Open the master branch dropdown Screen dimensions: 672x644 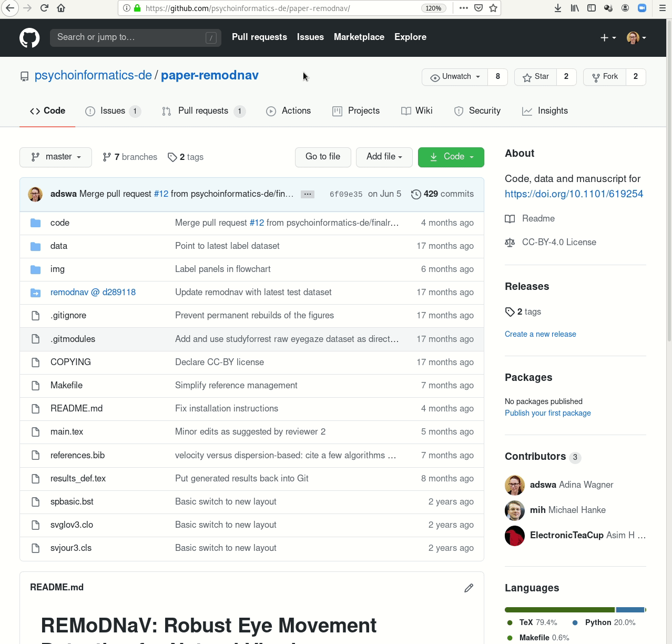pos(56,157)
